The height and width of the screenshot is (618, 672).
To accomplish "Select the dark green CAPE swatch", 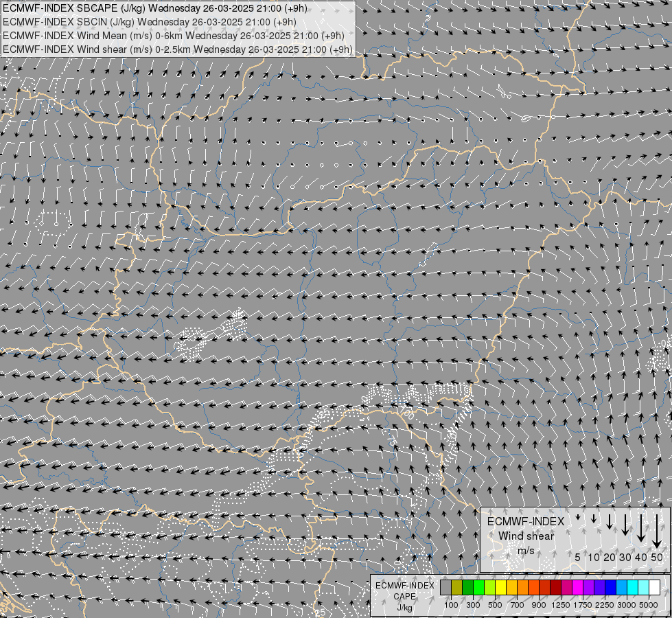I will tap(468, 587).
